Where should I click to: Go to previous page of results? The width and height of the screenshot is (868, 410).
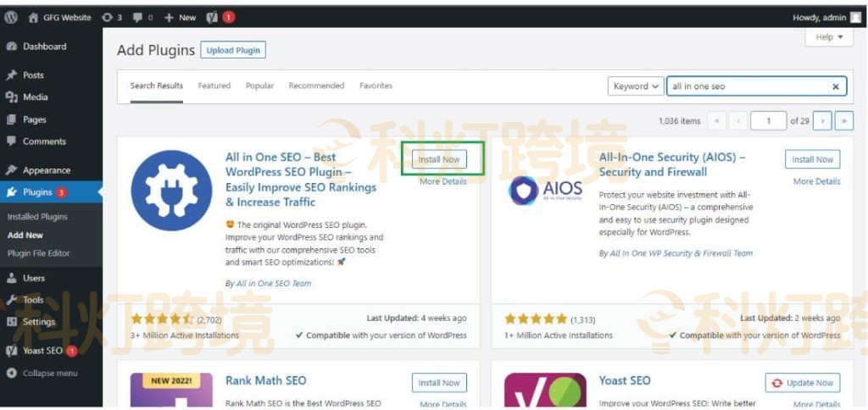[x=738, y=120]
